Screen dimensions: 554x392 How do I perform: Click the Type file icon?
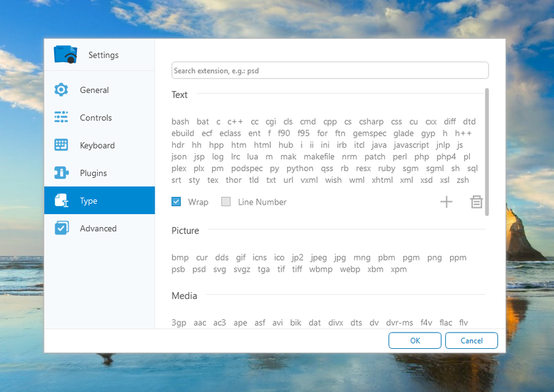pyautogui.click(x=62, y=200)
